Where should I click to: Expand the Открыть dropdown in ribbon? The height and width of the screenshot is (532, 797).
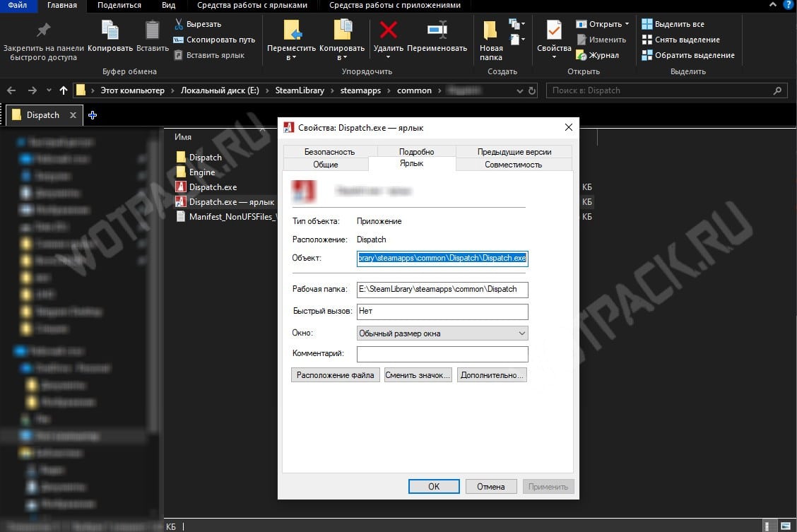(626, 24)
